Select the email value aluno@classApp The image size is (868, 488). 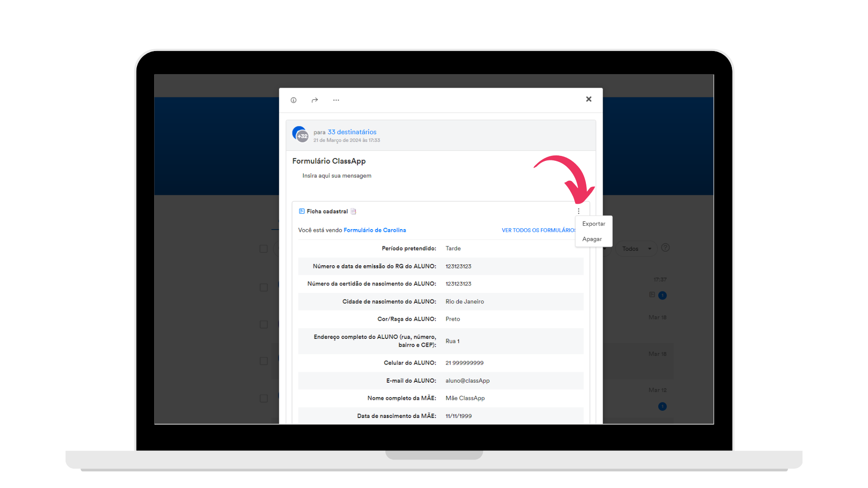click(x=467, y=380)
